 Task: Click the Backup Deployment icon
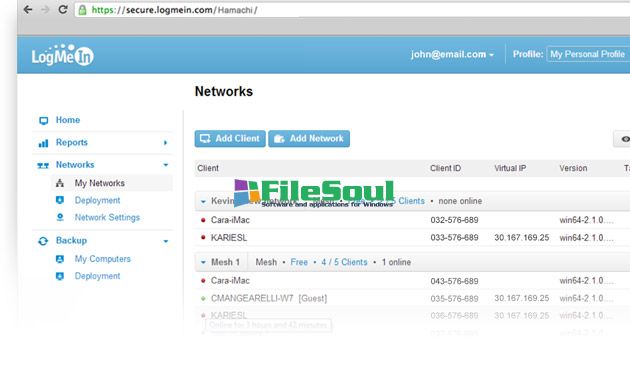pyautogui.click(x=60, y=276)
